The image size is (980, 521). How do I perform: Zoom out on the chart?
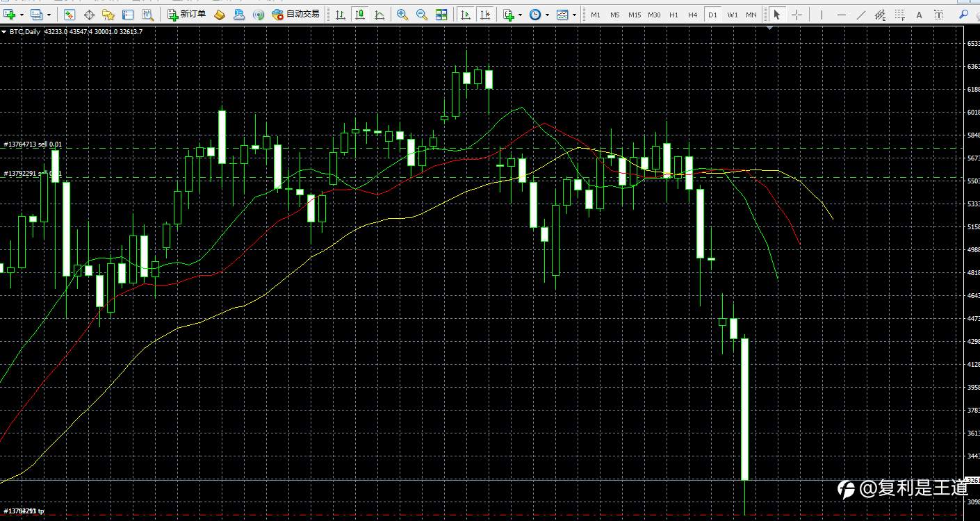422,15
